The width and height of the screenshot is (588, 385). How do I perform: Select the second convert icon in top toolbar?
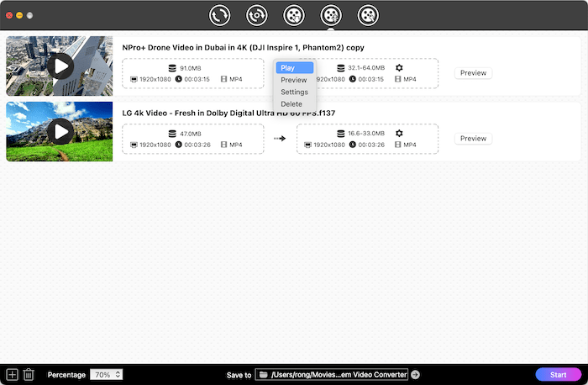[x=257, y=14]
